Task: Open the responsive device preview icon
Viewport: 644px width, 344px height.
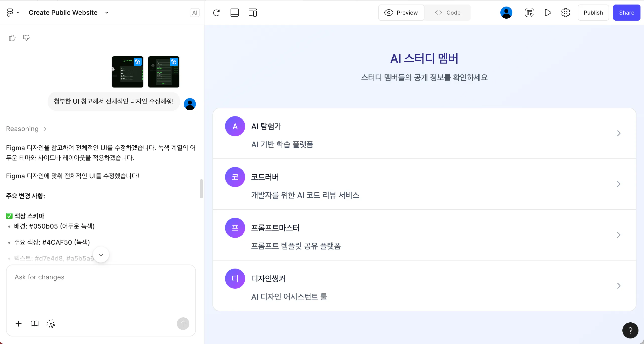Action: 253,13
